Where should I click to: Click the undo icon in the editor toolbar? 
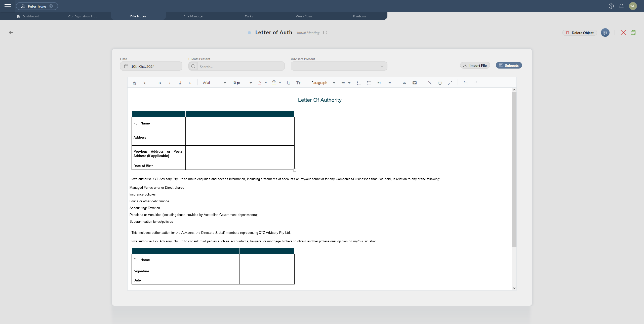click(465, 83)
